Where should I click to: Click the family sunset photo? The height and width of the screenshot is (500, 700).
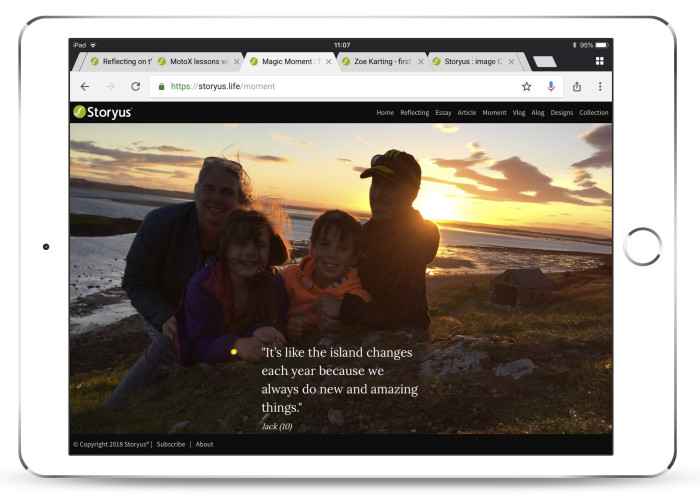[x=341, y=278]
